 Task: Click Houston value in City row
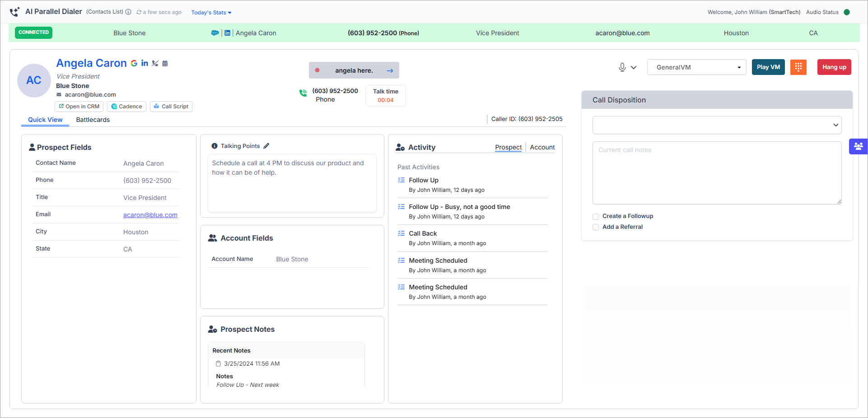[136, 232]
